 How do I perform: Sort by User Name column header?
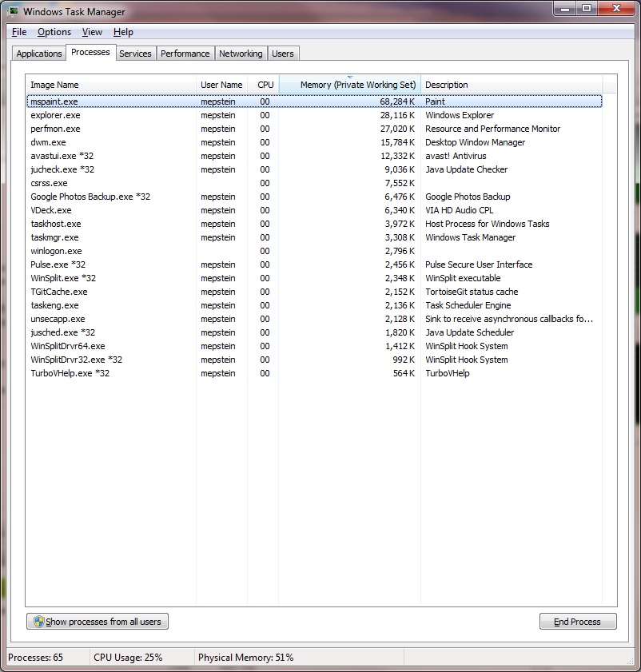coord(221,85)
